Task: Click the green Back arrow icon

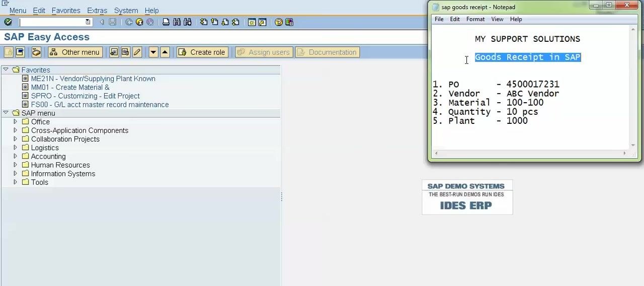Action: tap(129, 22)
